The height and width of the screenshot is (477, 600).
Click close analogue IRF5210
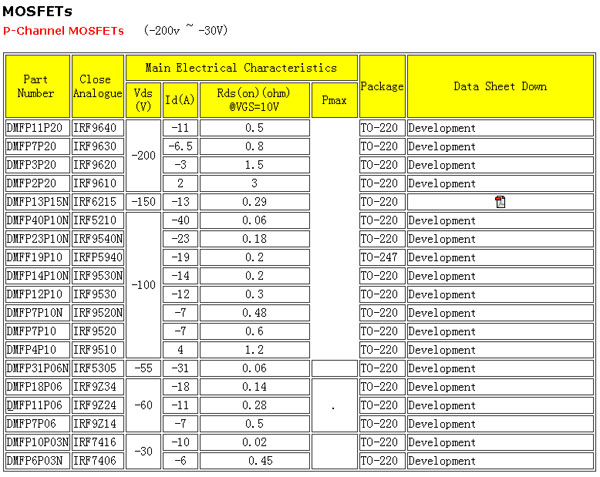(x=95, y=220)
